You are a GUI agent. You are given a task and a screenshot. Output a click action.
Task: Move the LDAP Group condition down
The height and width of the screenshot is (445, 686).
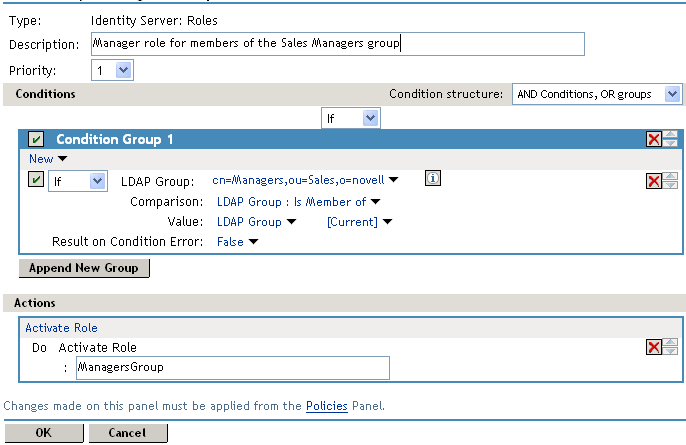coord(670,185)
